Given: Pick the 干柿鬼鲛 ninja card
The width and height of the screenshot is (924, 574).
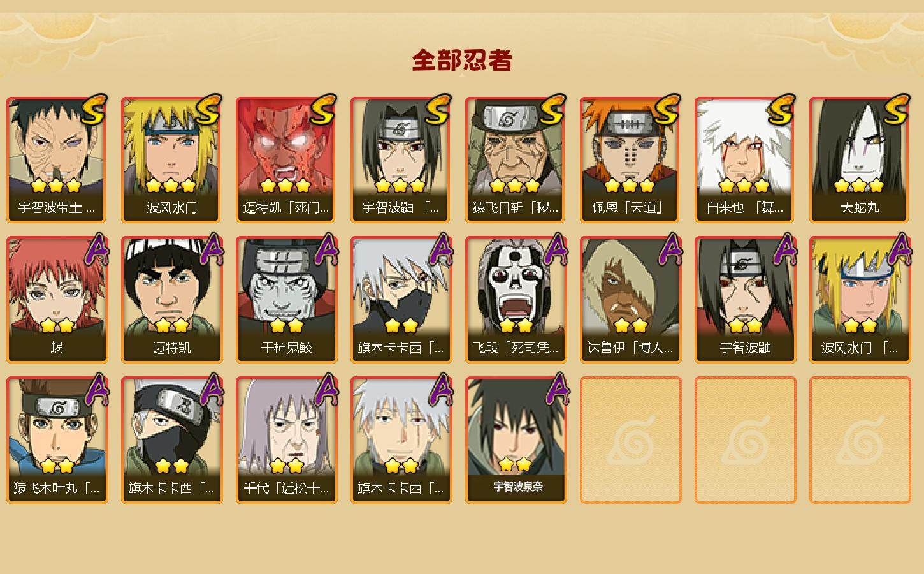Looking at the screenshot, I should 286,300.
